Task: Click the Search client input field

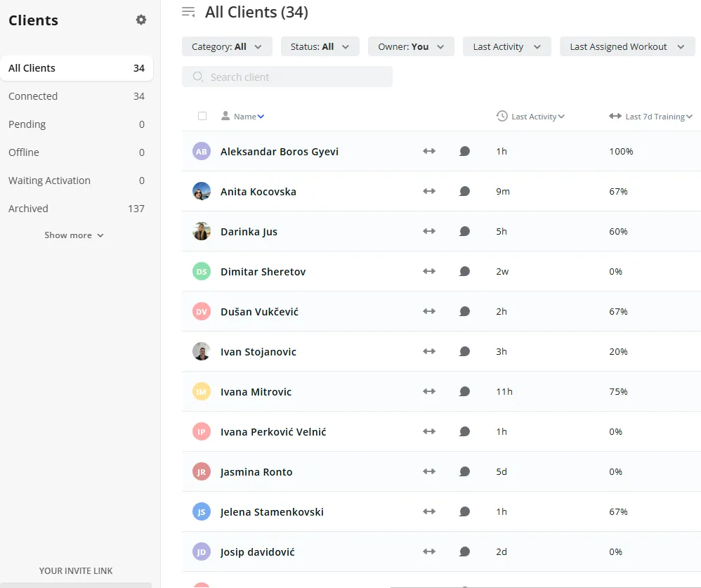Action: click(x=287, y=77)
